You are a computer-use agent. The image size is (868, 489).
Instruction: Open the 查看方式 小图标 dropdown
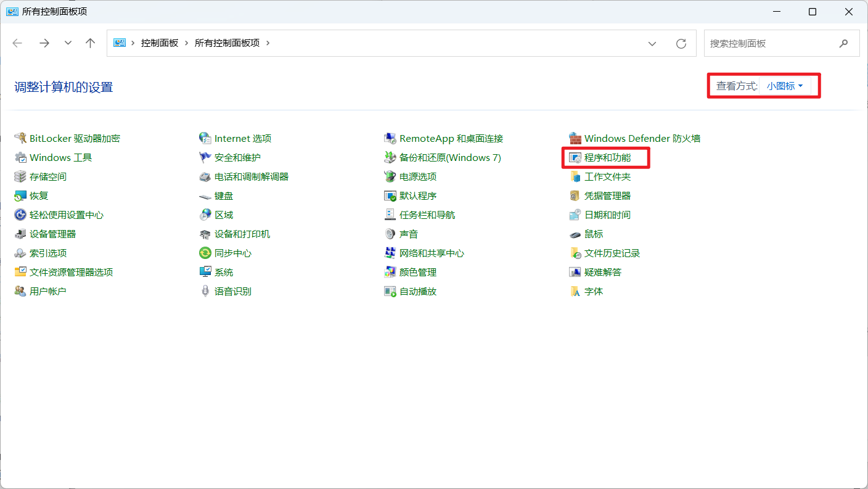pos(785,86)
